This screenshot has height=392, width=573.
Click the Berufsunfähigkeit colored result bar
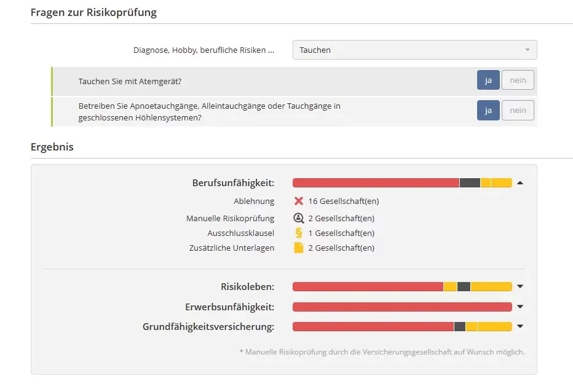tap(400, 182)
